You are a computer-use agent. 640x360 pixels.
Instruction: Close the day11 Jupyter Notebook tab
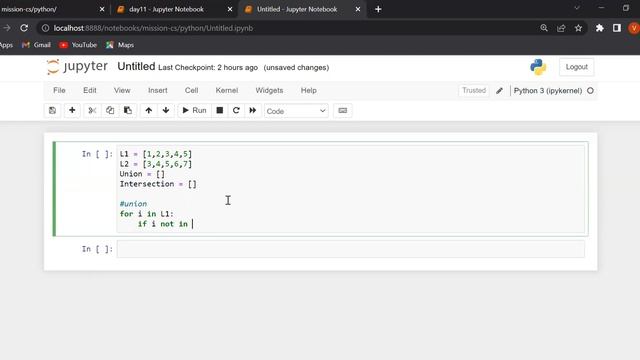click(230, 9)
